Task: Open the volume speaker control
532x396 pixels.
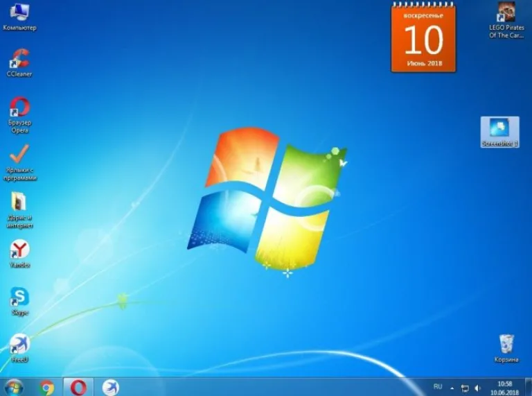Action: tap(478, 388)
